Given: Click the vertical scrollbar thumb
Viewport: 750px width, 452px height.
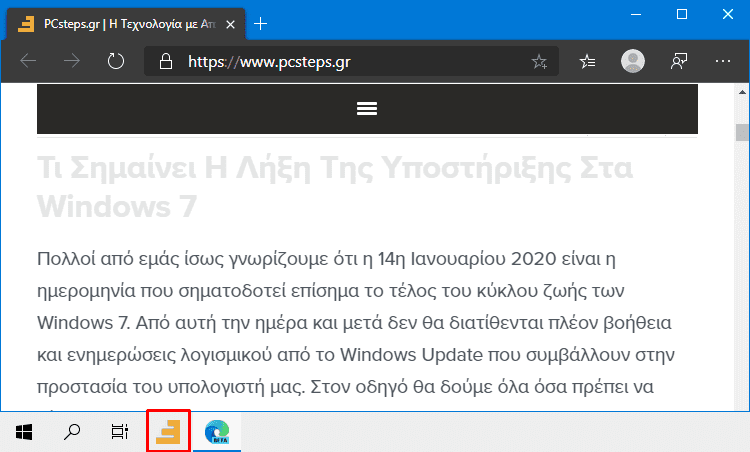Looking at the screenshot, I should pyautogui.click(x=742, y=132).
